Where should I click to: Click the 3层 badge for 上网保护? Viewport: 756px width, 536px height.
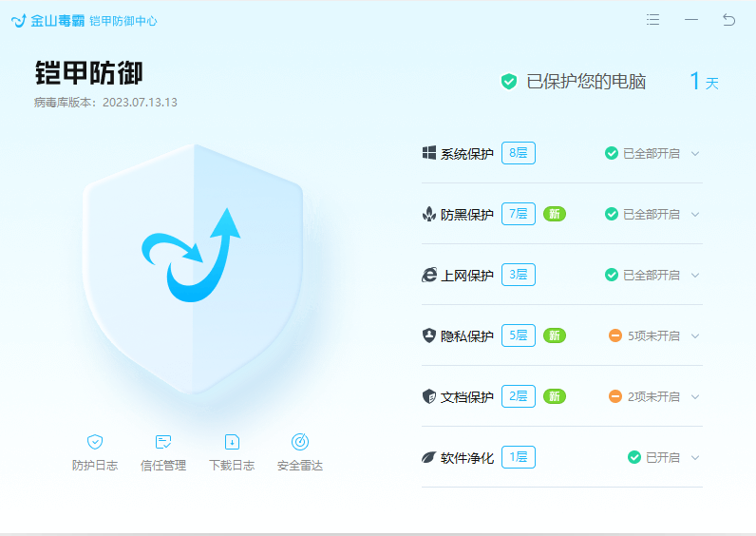click(519, 275)
